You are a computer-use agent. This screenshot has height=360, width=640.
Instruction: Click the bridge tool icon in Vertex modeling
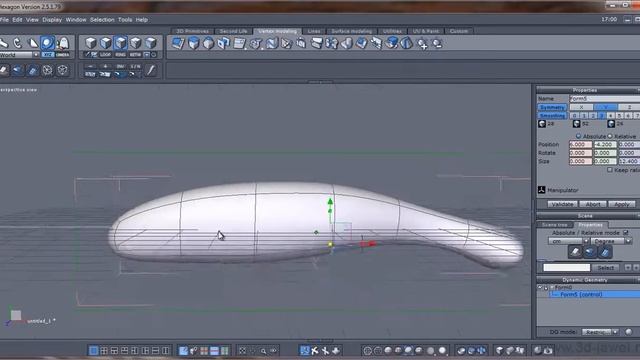coord(224,43)
